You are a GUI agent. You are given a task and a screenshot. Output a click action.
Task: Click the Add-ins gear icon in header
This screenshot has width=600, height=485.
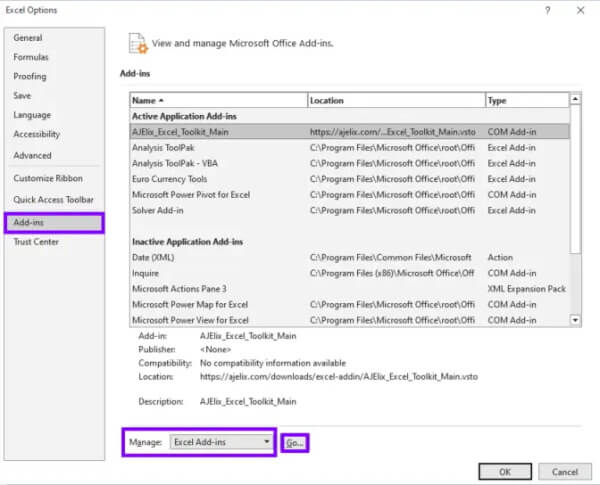pos(138,44)
